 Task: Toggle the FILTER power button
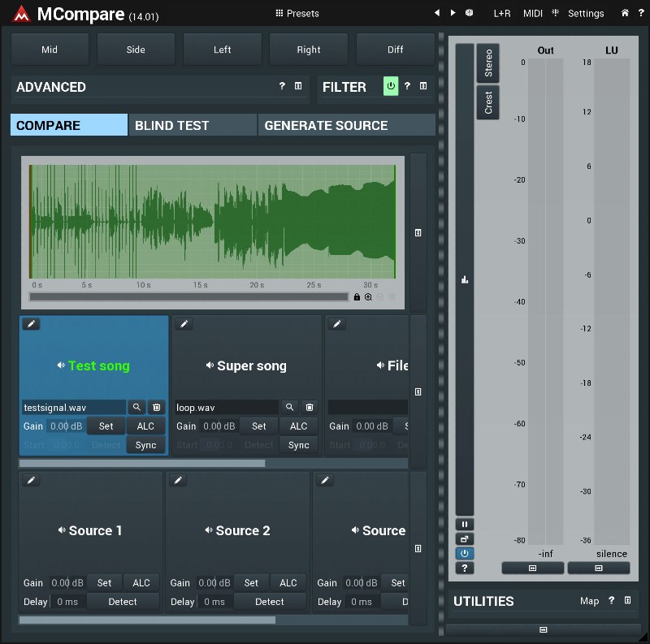391,86
